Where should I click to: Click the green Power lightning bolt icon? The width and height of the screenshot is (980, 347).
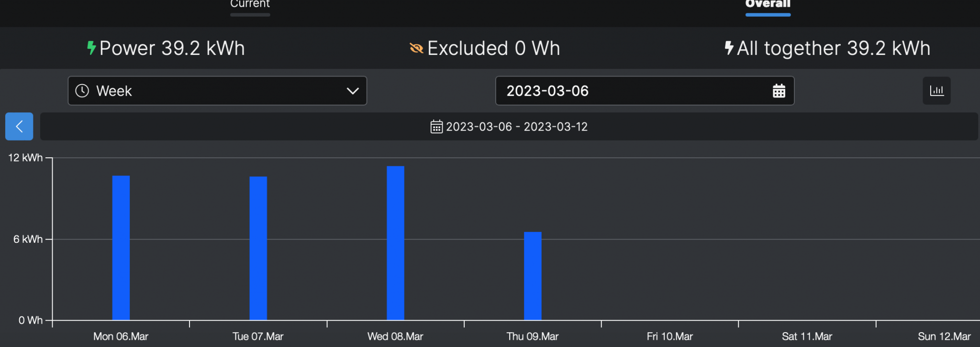click(x=91, y=48)
